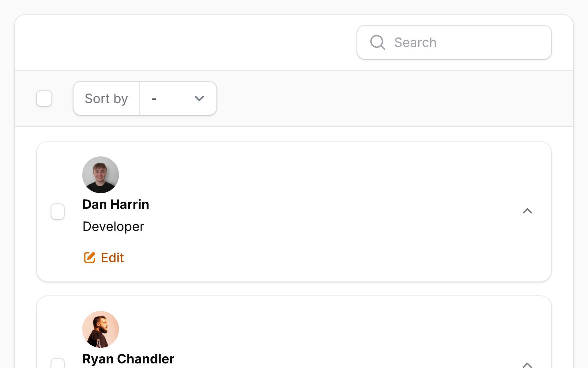
Task: Collapse Dan Harrin's card with the chevron
Action: pyautogui.click(x=527, y=211)
